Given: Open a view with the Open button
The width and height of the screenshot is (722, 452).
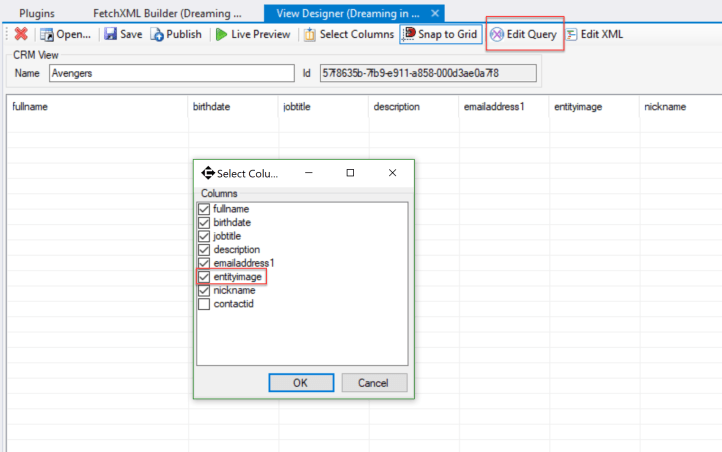Looking at the screenshot, I should tap(65, 35).
